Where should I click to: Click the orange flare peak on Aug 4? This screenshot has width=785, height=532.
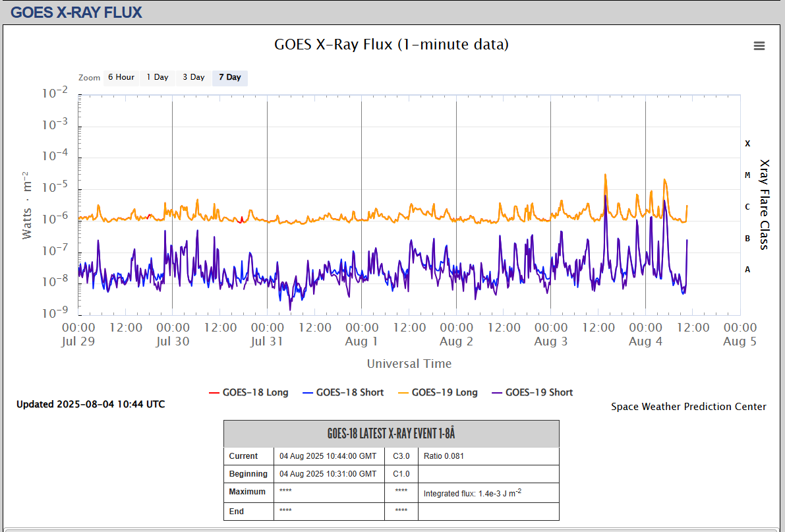click(665, 181)
